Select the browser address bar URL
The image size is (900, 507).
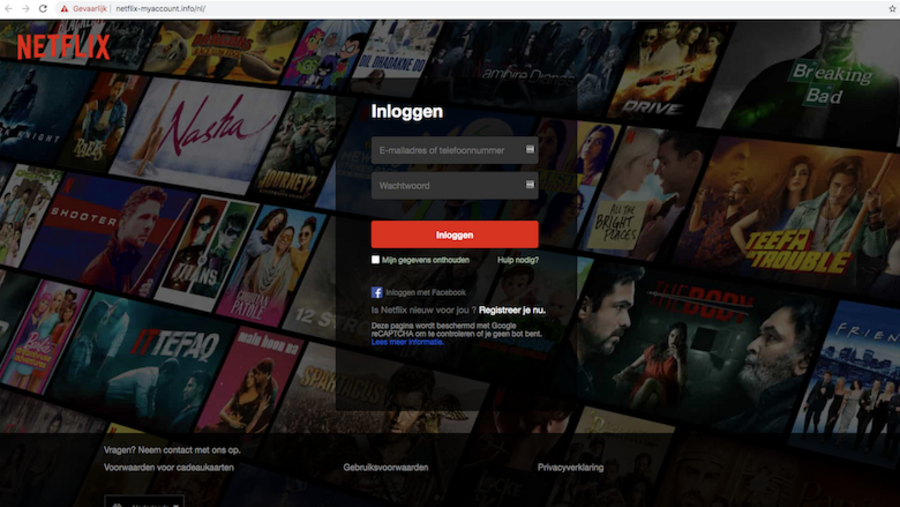161,9
